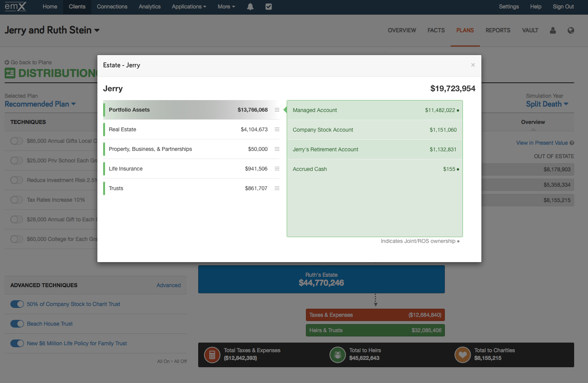This screenshot has width=588, height=383.
Task: Open the tasks checkmark icon
Action: [x=269, y=7]
